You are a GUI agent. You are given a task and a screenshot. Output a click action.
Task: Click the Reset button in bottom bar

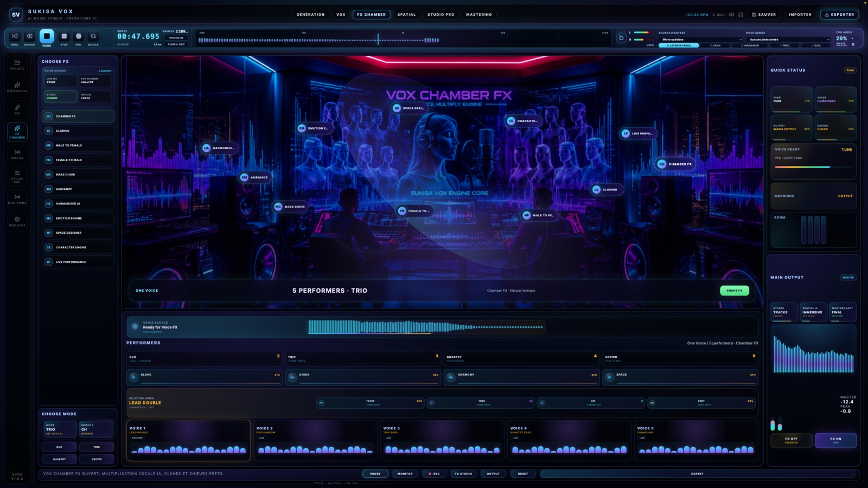(522, 473)
